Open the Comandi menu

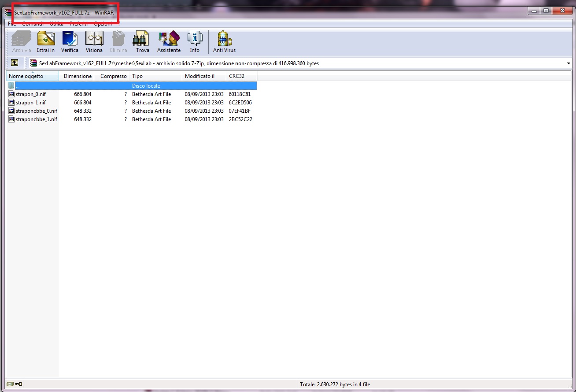(x=33, y=23)
